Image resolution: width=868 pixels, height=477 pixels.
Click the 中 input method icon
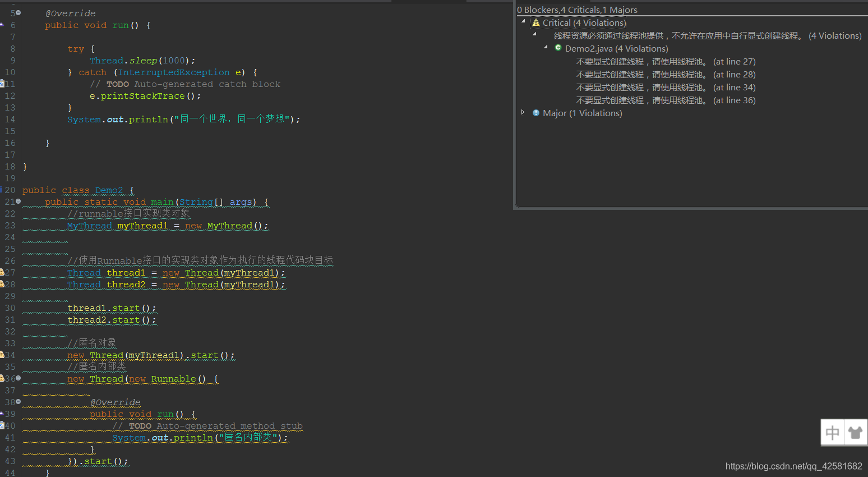point(833,432)
